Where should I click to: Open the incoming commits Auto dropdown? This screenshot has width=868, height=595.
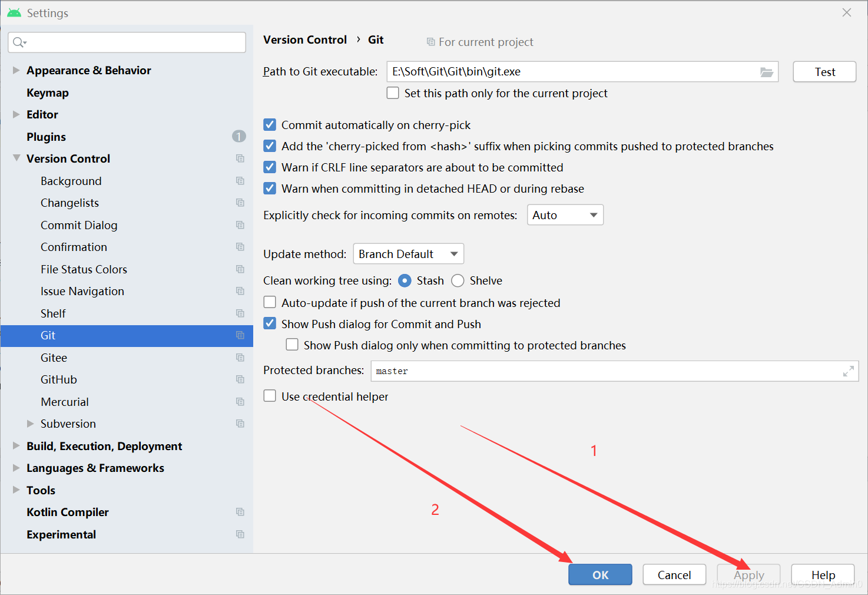564,214
